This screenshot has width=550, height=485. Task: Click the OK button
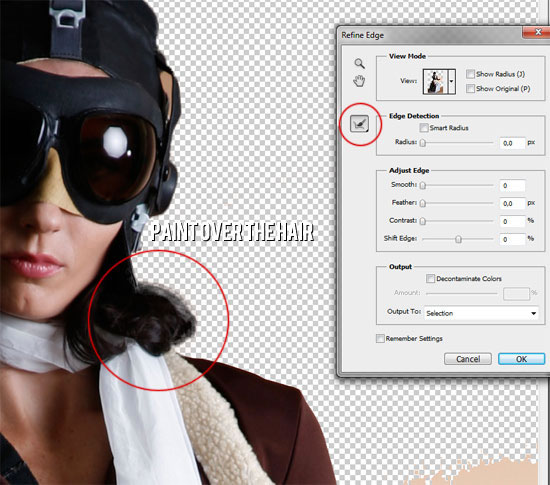522,359
